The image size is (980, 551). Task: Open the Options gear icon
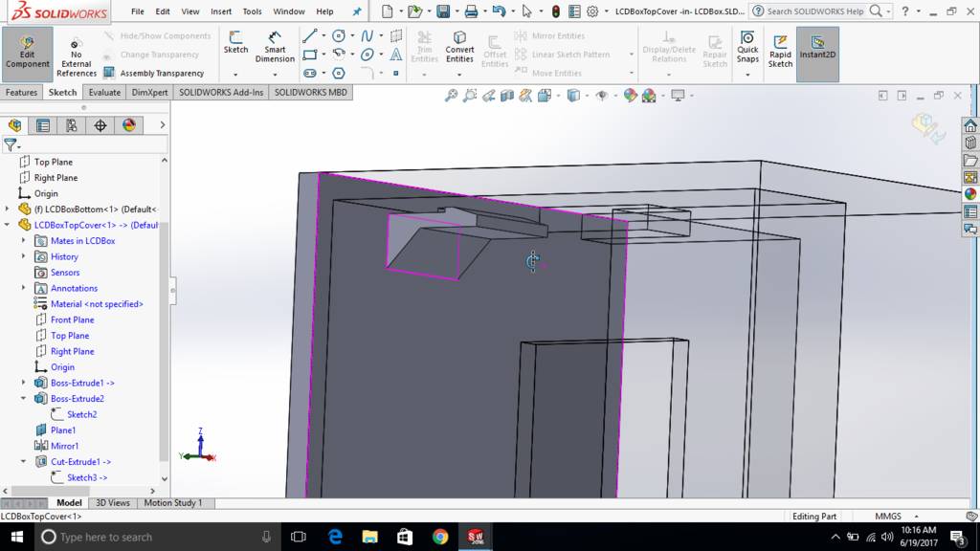(592, 11)
